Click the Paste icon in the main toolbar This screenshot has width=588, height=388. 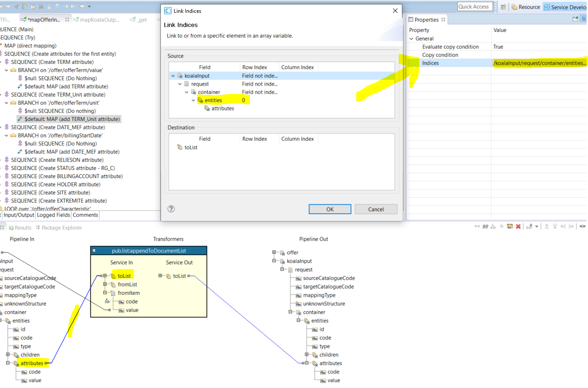tap(33, 7)
